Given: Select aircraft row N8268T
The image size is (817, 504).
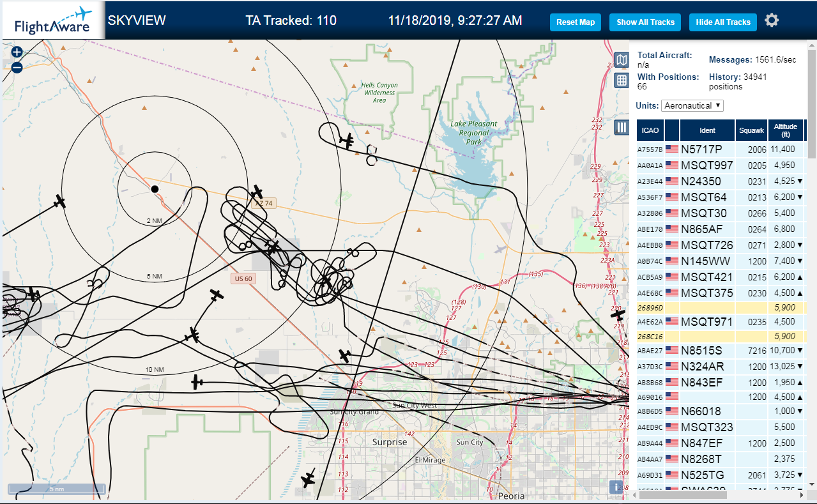Looking at the screenshot, I should pos(721,459).
